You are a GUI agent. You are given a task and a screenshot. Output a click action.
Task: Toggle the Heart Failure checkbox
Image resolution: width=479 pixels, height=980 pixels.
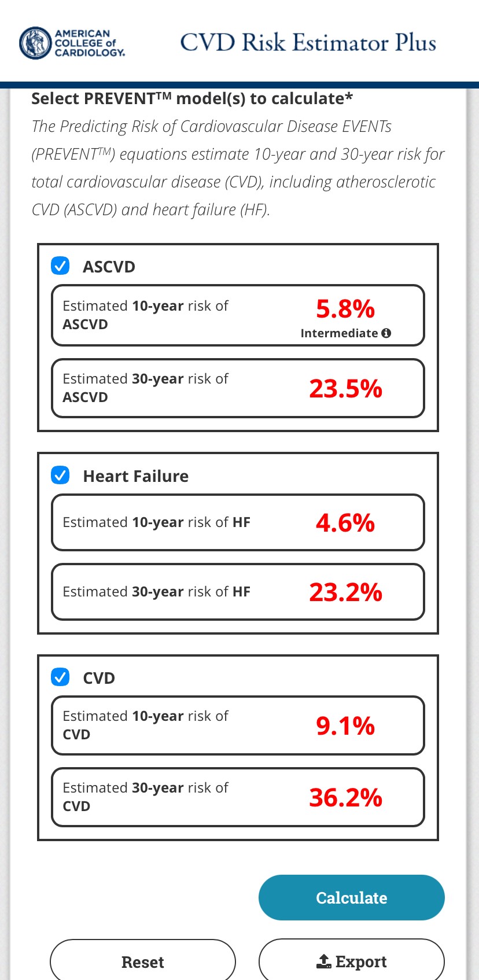[60, 476]
